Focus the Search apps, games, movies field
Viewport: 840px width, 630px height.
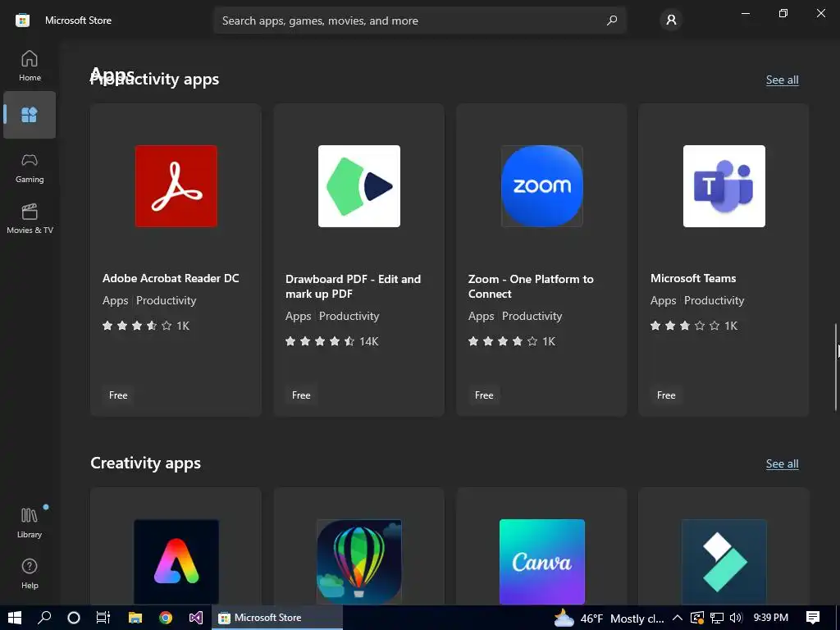pos(420,21)
